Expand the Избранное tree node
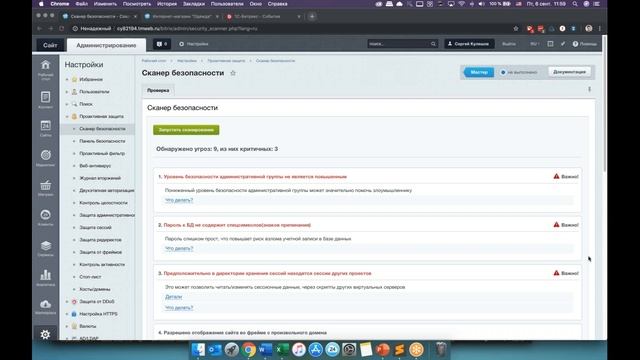 (x=67, y=80)
